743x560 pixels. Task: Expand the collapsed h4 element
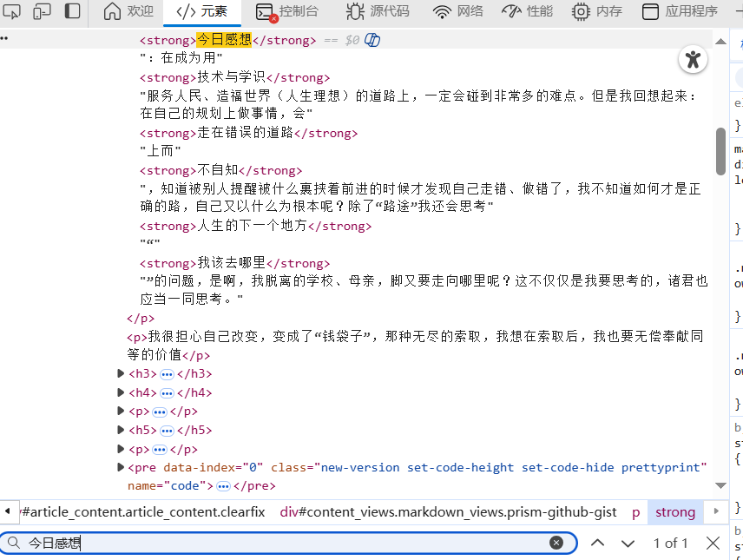click(121, 392)
